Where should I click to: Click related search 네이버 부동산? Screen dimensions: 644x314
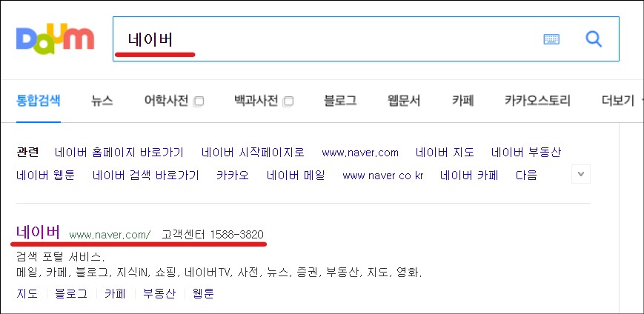click(x=526, y=153)
